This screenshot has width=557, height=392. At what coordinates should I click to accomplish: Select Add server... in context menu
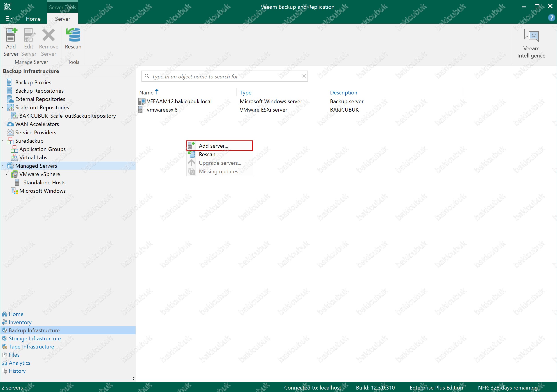(220, 146)
